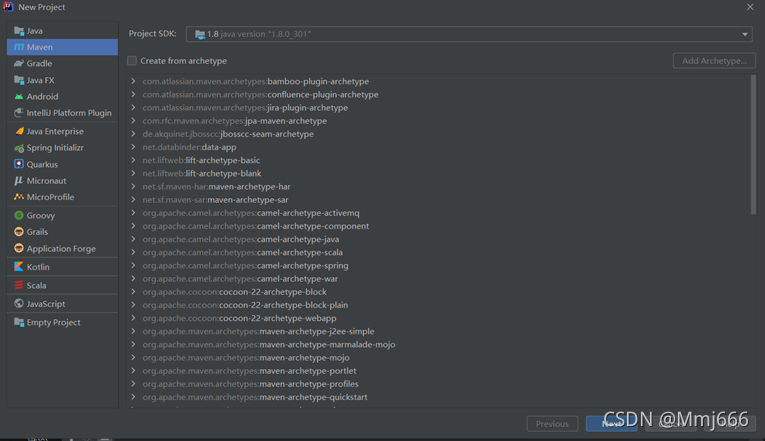Select camel-archetype-war row text
The image size is (765, 441).
[x=240, y=279]
